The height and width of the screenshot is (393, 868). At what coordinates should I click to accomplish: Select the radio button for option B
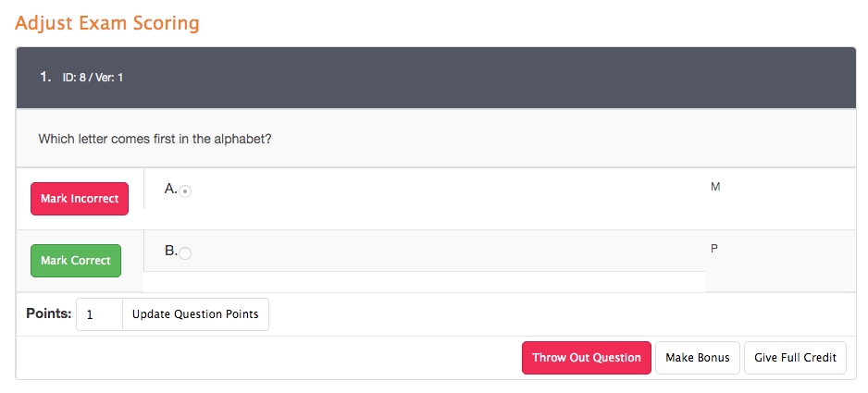185,253
